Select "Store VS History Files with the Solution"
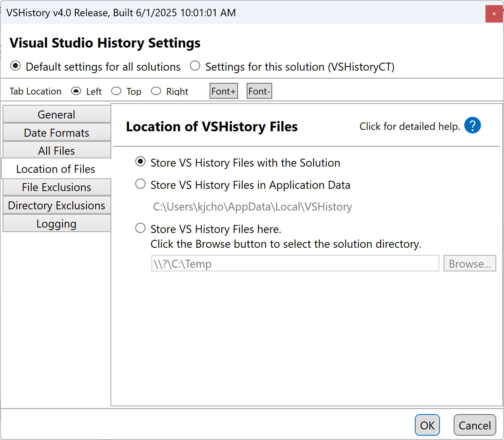Viewport: 504px width, 440px height. pyautogui.click(x=140, y=161)
